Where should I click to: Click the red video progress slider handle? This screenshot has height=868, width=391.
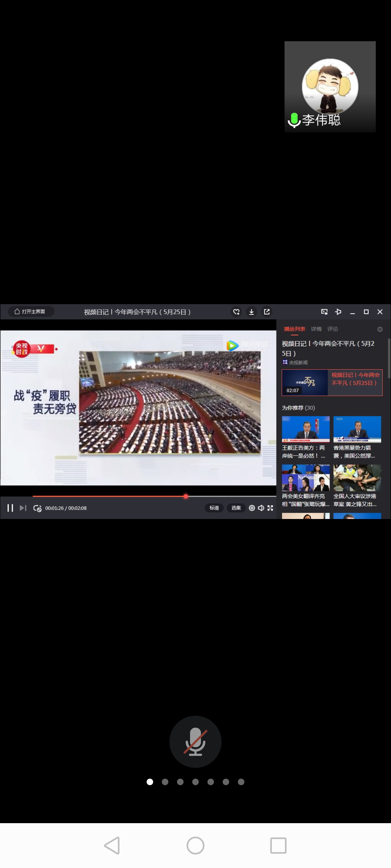tap(186, 497)
